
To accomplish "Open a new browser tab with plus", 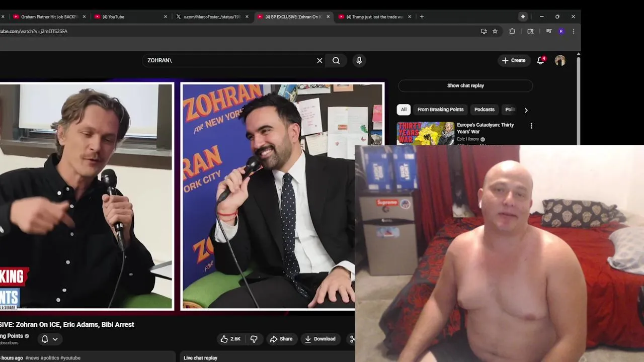I will [422, 17].
